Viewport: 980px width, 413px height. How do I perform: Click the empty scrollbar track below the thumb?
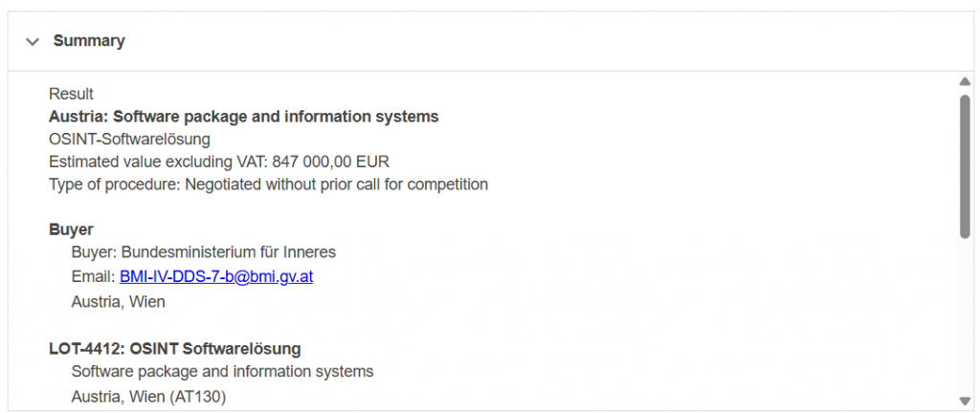point(965,315)
